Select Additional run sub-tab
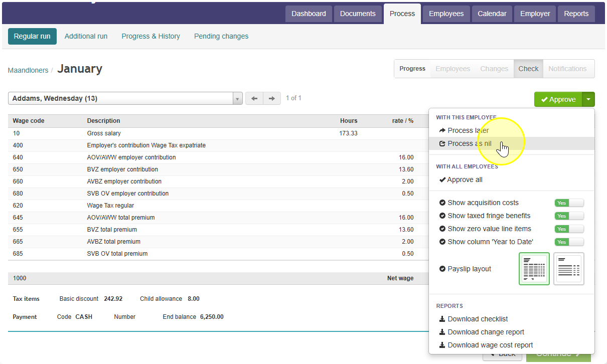Screen dimensions: 607x364 pyautogui.click(x=86, y=36)
